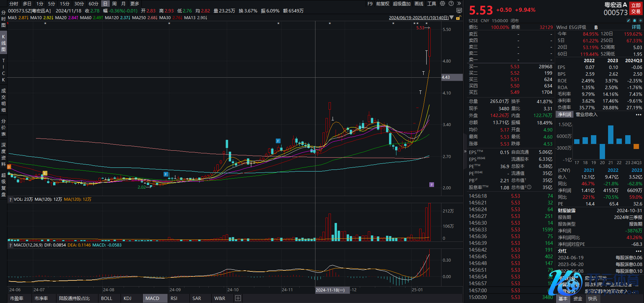Open chart settings gear icon
Image resolution: width=644 pixels, height=303 pixels.
pyautogui.click(x=442, y=4)
